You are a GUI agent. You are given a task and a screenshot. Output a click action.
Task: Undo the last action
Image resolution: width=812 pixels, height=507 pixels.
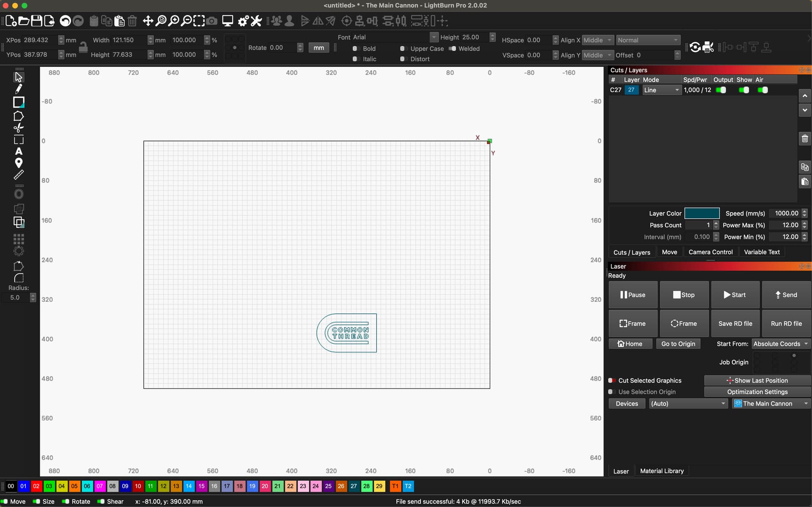(x=65, y=21)
